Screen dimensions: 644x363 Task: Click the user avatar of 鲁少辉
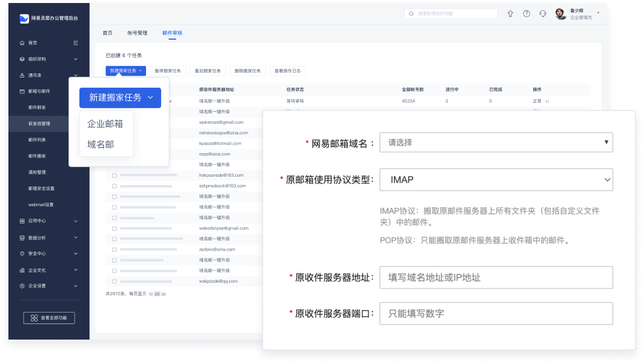(x=560, y=14)
